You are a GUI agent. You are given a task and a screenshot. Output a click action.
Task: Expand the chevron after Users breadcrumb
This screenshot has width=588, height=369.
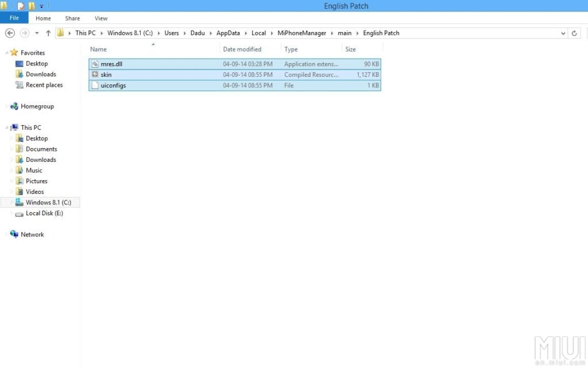[184, 33]
